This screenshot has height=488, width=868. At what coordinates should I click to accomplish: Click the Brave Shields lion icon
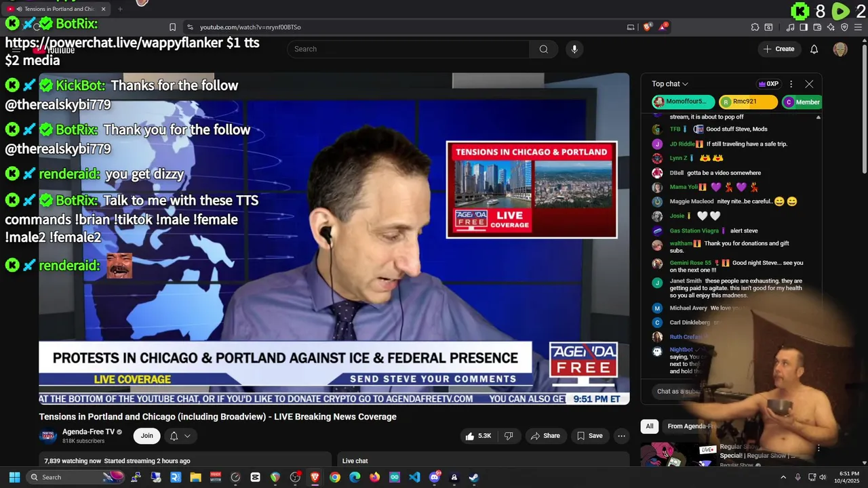648,27
